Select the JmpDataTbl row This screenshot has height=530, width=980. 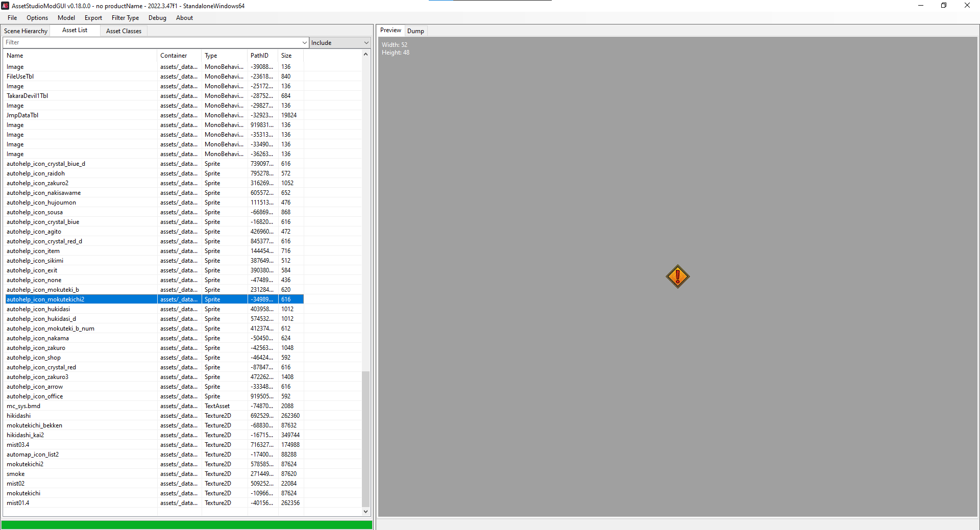point(154,115)
